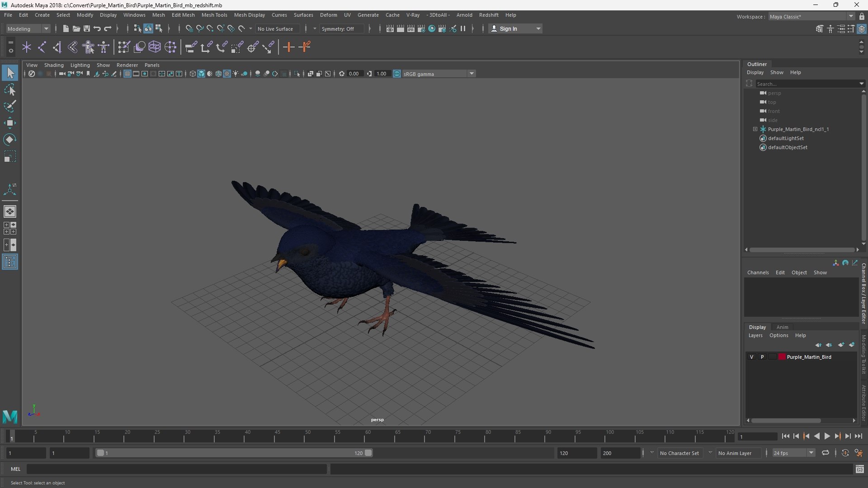Click the Redo arrow icon
The height and width of the screenshot is (488, 868).
pos(108,28)
